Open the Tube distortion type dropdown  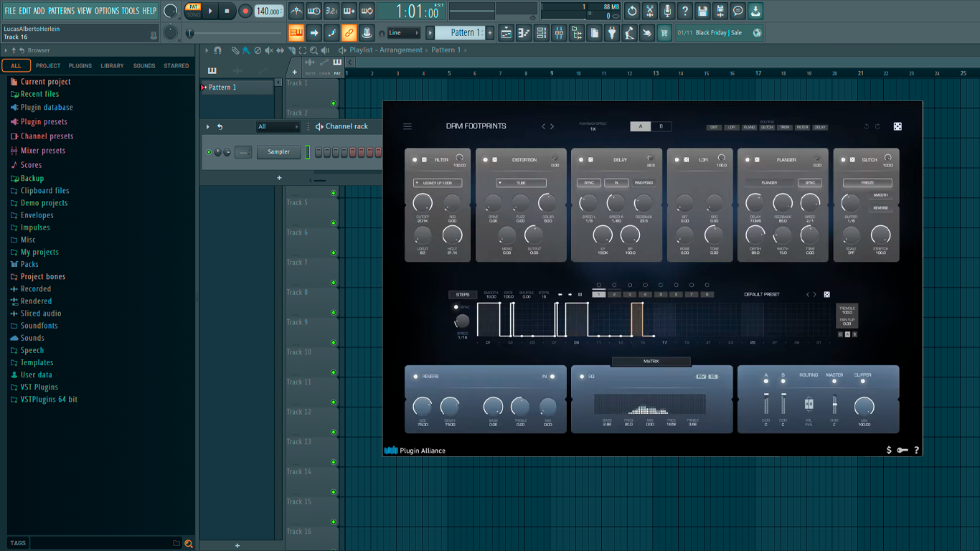521,183
